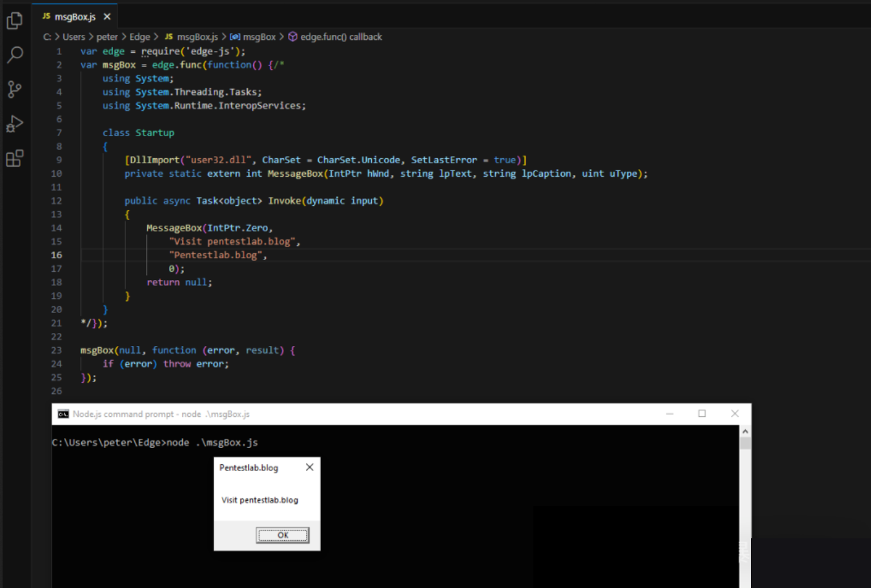Viewport: 871px width, 588px height.
Task: Click 'string lpCaption' on line 10
Action: (527, 174)
